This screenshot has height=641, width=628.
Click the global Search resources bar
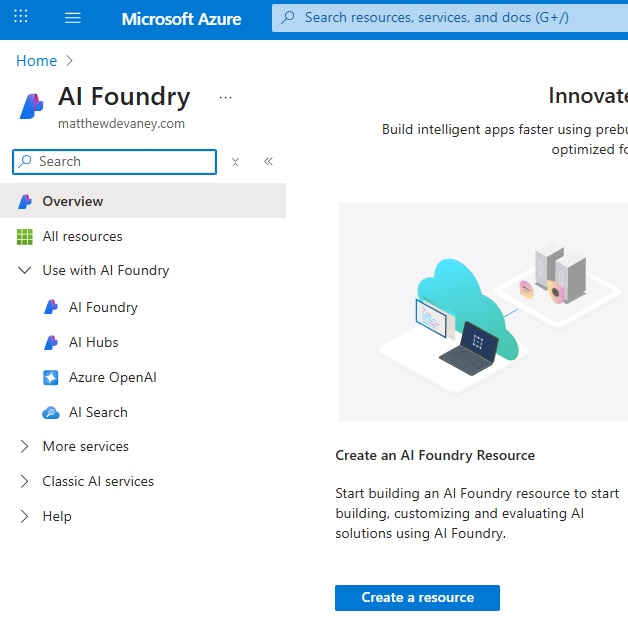point(450,18)
